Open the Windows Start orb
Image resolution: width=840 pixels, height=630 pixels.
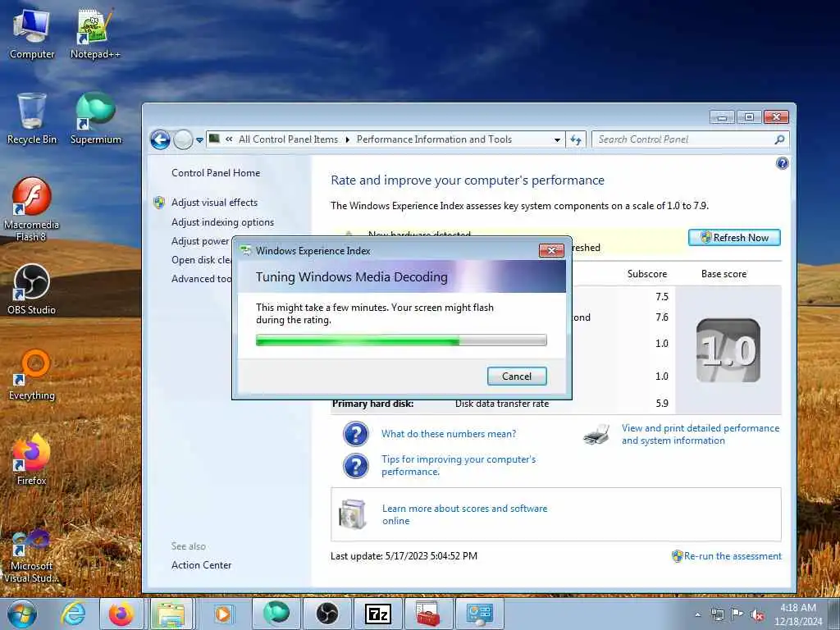22,614
